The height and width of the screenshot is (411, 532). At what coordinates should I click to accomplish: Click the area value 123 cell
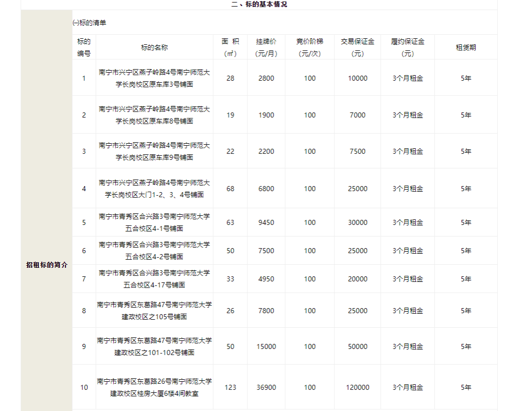click(x=230, y=387)
